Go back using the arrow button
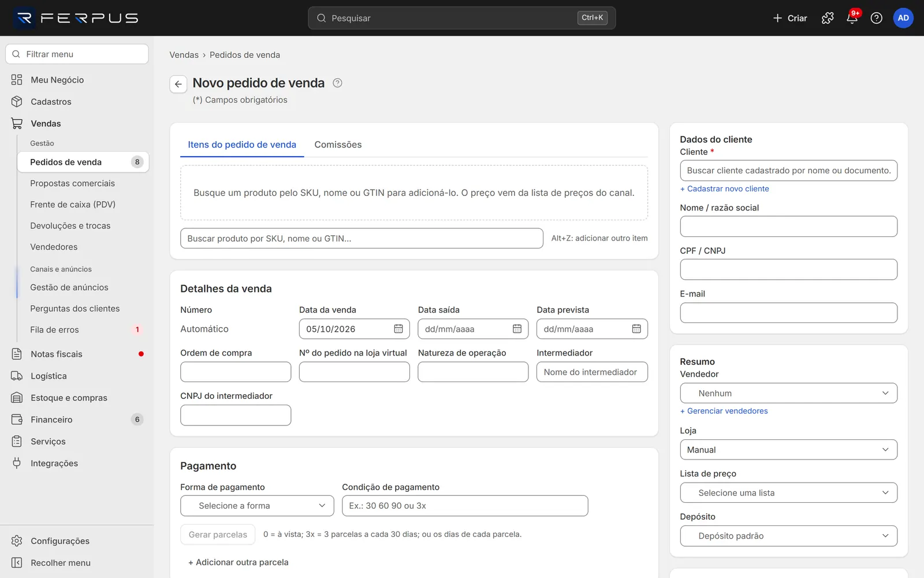The height and width of the screenshot is (578, 924). point(178,84)
